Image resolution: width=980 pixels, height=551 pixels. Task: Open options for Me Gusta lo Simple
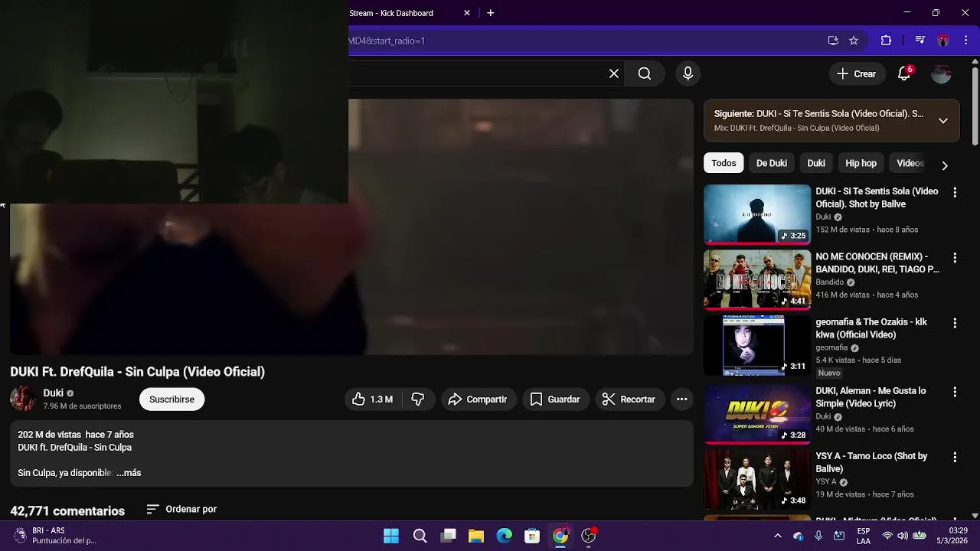(955, 392)
